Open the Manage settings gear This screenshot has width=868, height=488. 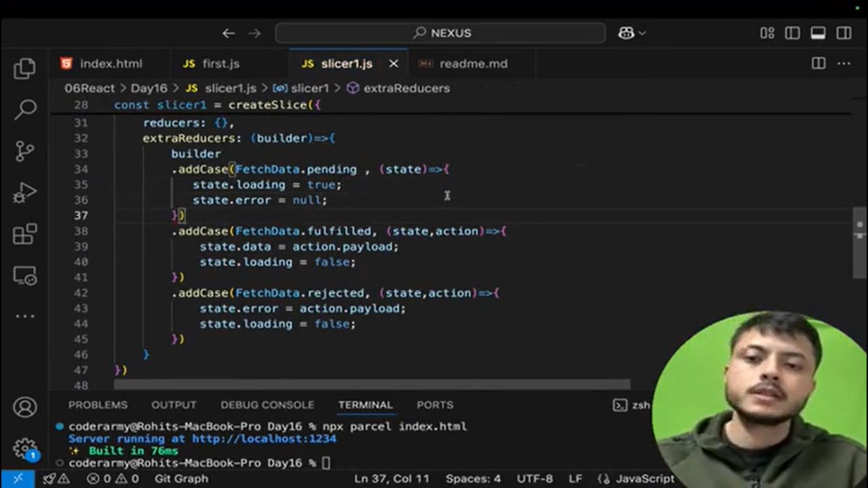(x=25, y=448)
